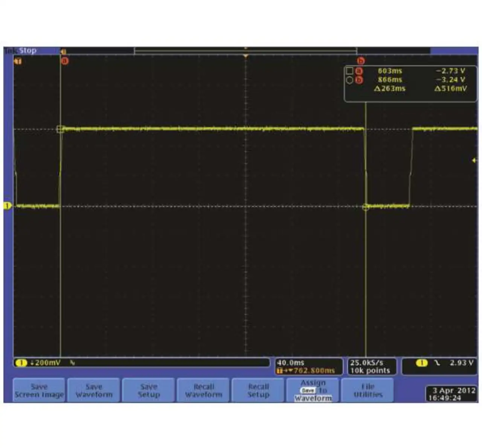Click the 25.0kS/s sample rate readout
482x448 pixels.
366,363
